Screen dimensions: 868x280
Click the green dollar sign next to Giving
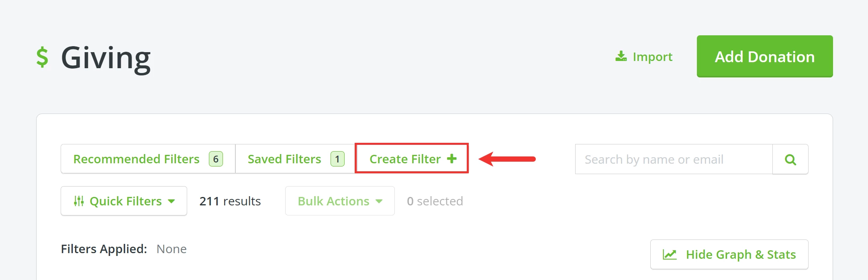[41, 56]
